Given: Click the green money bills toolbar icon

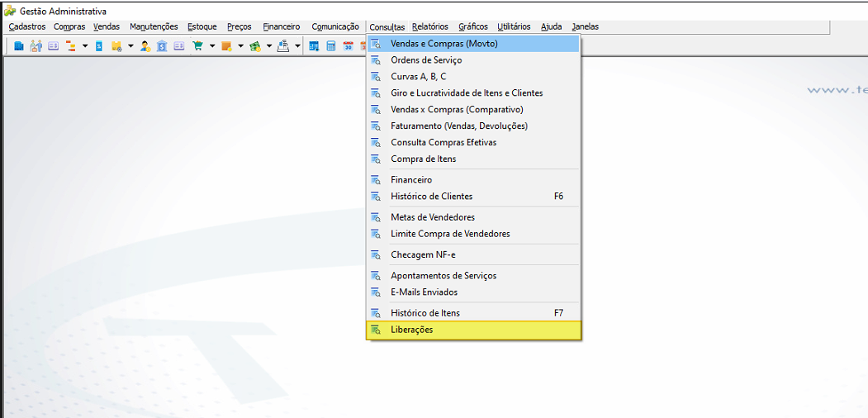Looking at the screenshot, I should pos(255,46).
